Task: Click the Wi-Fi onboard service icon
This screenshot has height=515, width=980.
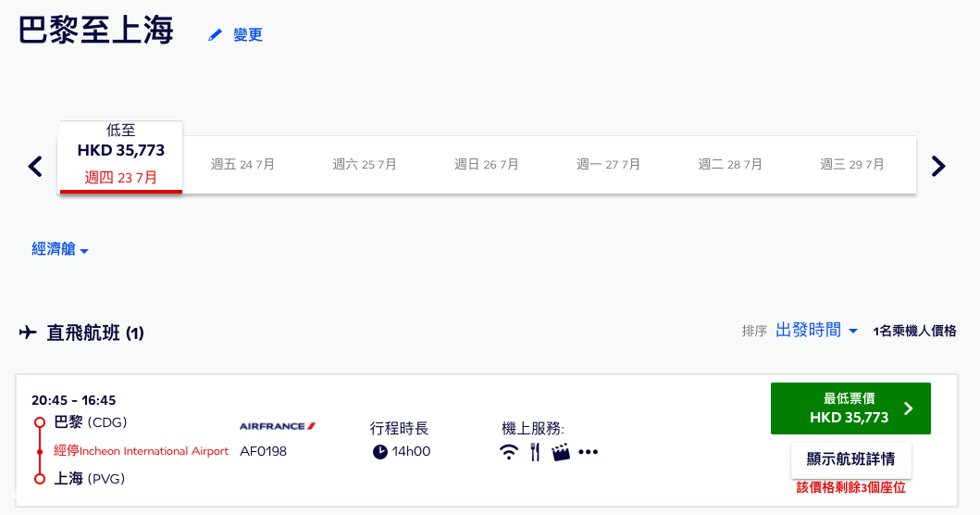Action: (509, 452)
